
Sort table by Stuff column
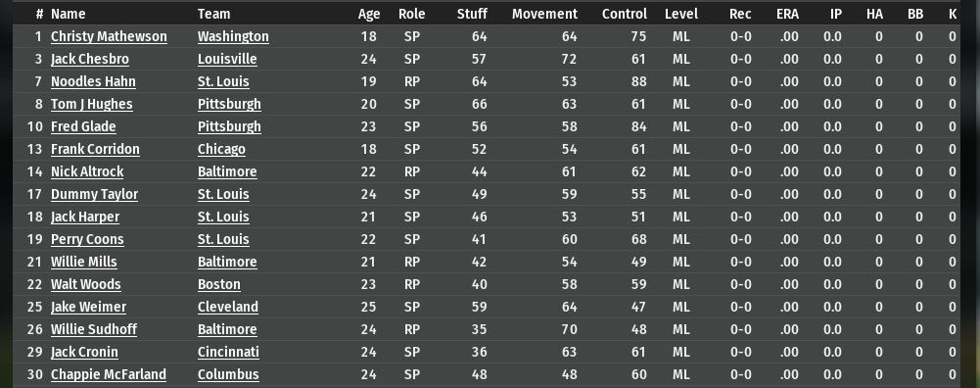point(472,14)
